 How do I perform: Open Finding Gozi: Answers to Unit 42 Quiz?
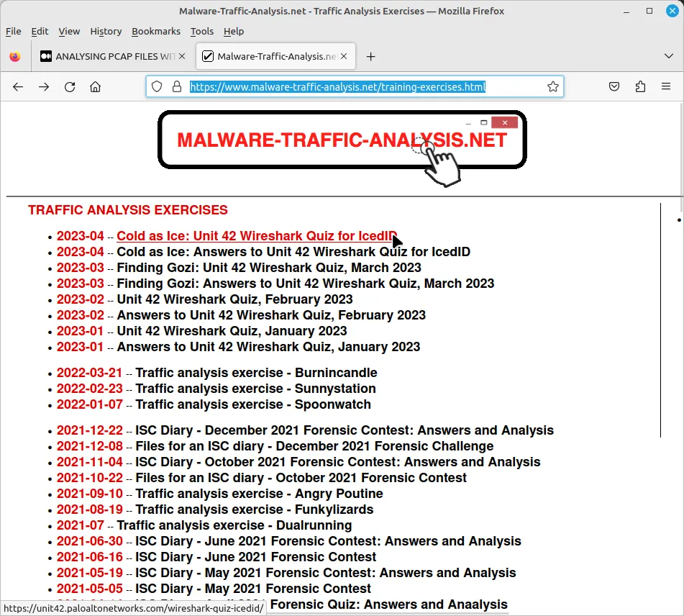pyautogui.click(x=306, y=284)
